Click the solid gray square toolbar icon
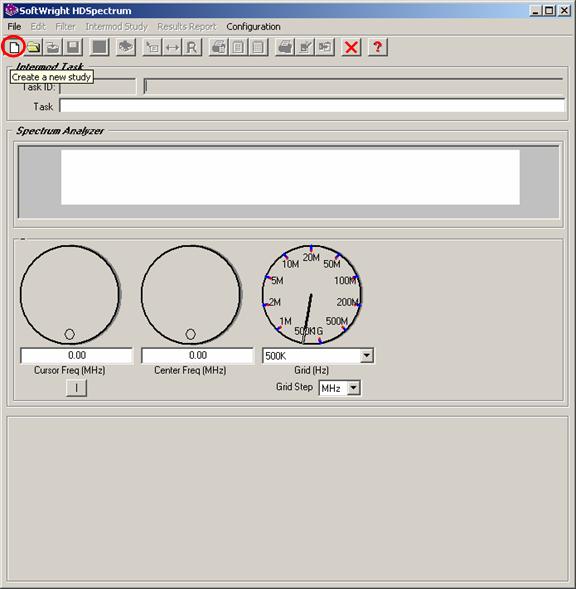Image resolution: width=576 pixels, height=589 pixels. [100, 47]
